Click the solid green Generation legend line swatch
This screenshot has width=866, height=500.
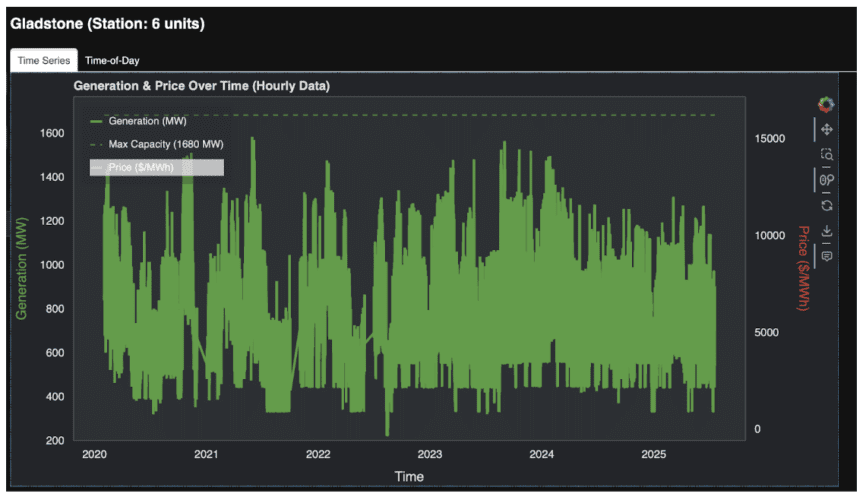click(x=97, y=121)
